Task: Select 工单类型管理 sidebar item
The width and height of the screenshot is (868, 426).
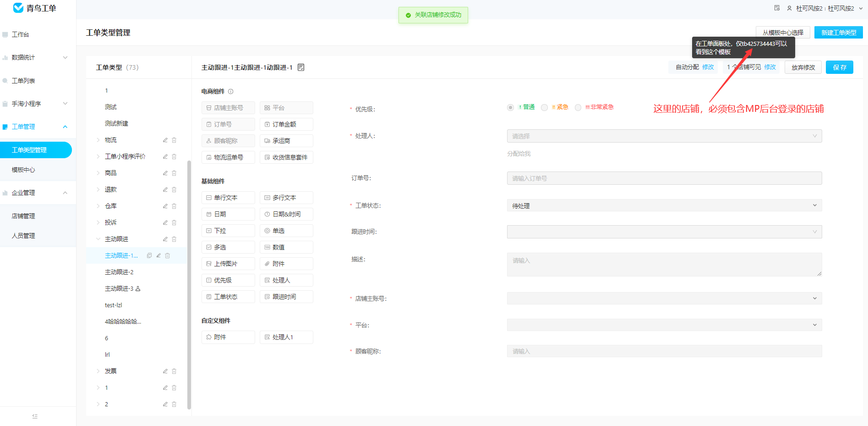Action: 36,150
